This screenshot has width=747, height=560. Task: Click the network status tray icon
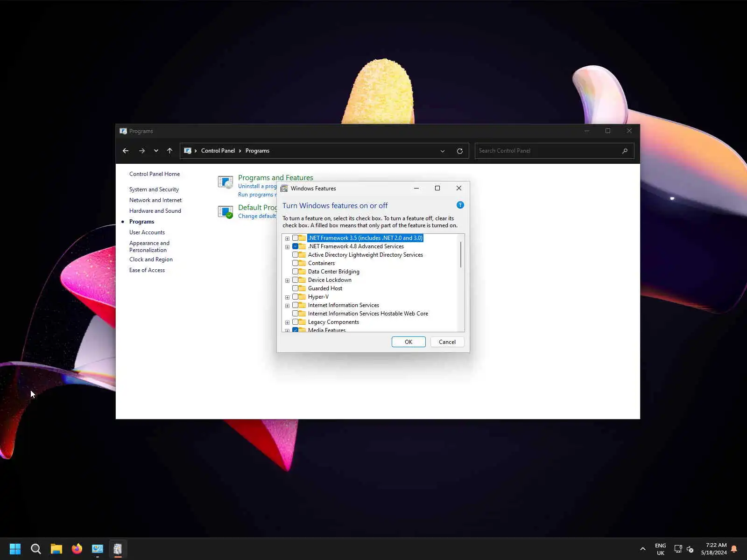tap(678, 549)
